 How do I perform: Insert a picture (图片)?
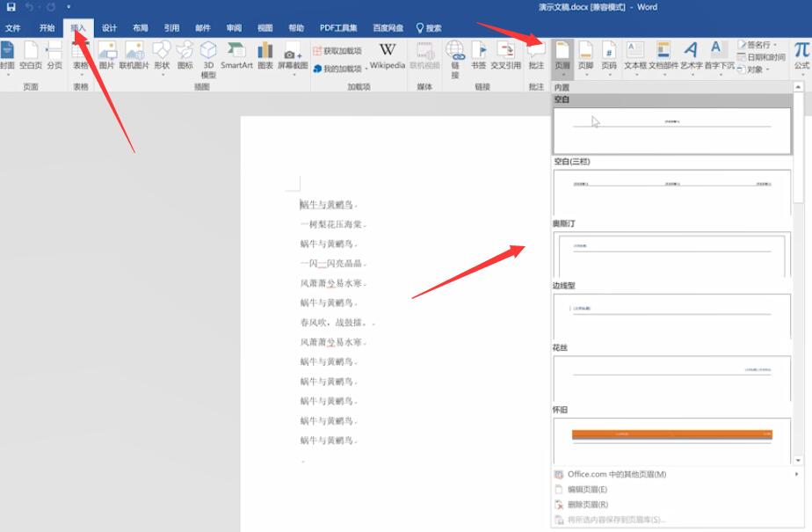coord(106,56)
